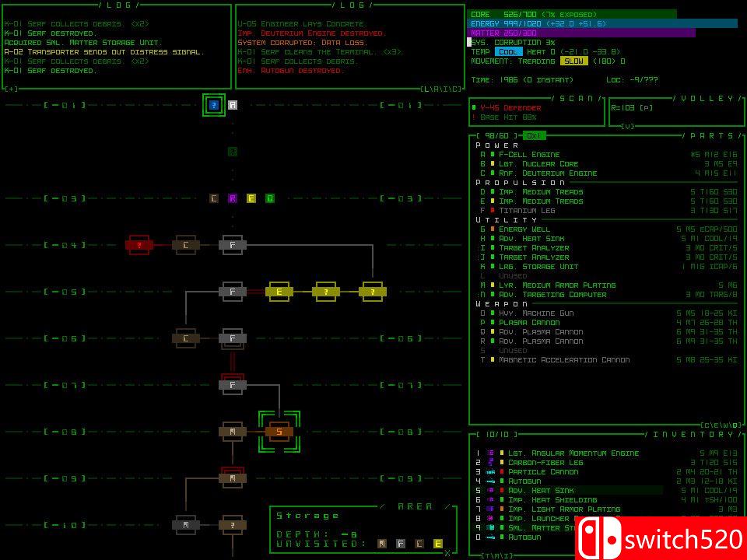Open the Scan panel header
The width and height of the screenshot is (747, 560).
tap(576, 99)
